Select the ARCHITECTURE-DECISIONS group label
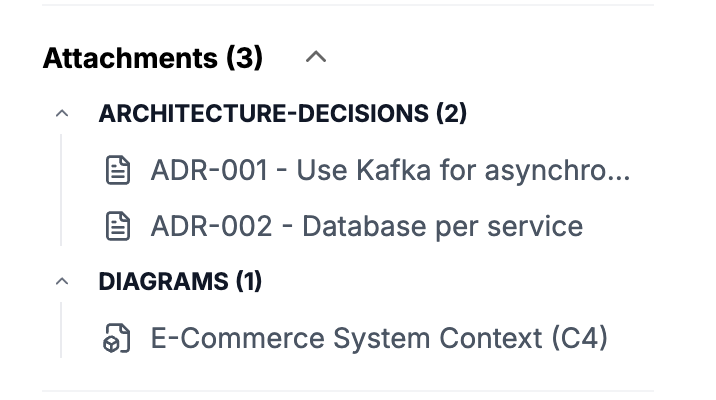The height and width of the screenshot is (400, 716). 264,114
